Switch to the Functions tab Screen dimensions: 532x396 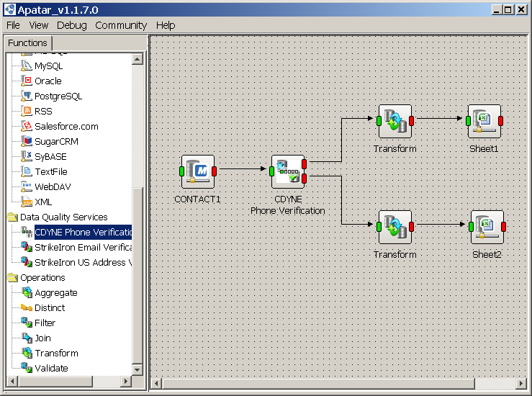click(27, 43)
